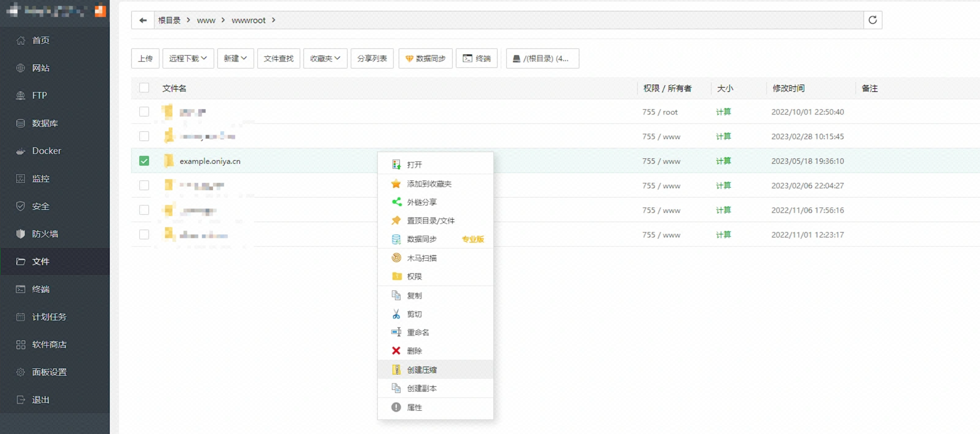The image size is (980, 434).
Task: Toggle the select-all checkbox in header
Action: pos(144,88)
